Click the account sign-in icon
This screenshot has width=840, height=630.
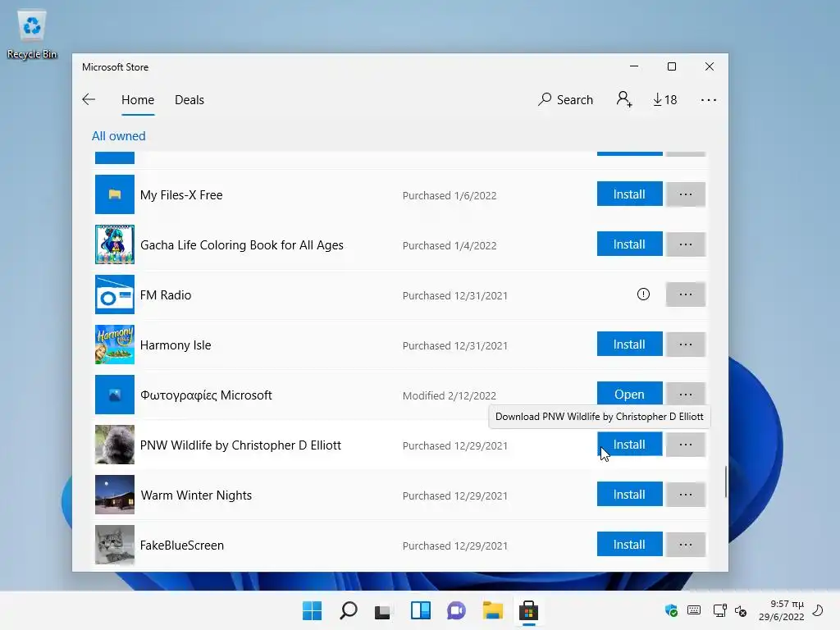click(624, 99)
